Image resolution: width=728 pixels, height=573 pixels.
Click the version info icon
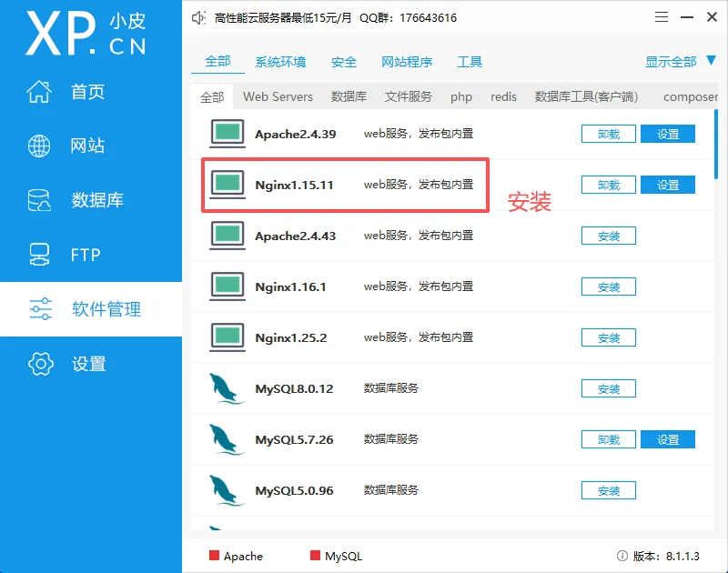(x=622, y=556)
